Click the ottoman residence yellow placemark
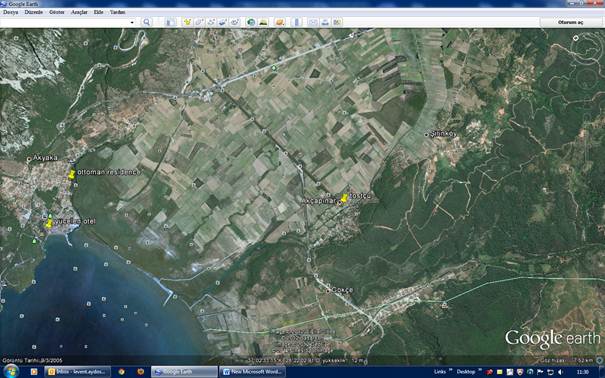Viewport: 605px width, 378px height. [x=72, y=174]
